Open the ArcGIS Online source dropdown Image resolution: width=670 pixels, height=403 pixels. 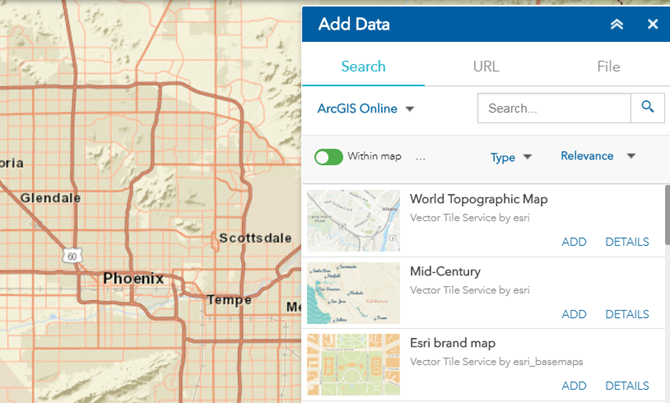[x=365, y=108]
